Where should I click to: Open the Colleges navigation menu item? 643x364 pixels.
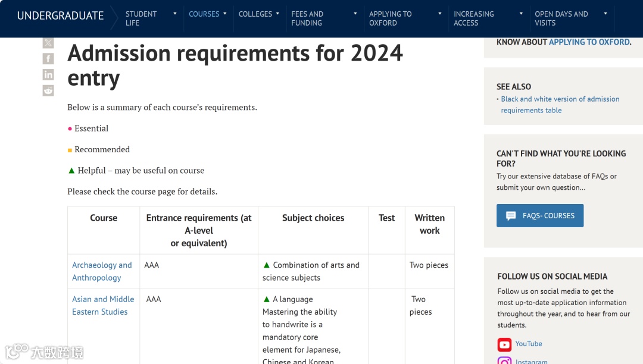pos(255,14)
